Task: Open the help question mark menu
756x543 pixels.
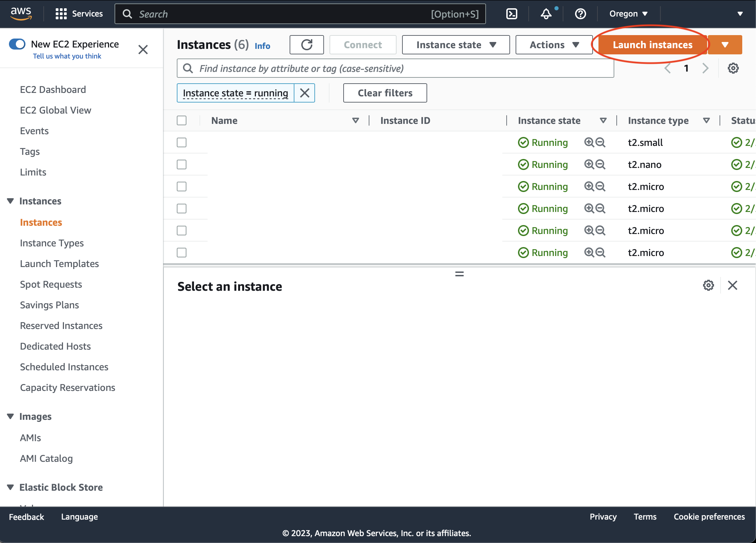Action: pyautogui.click(x=581, y=14)
